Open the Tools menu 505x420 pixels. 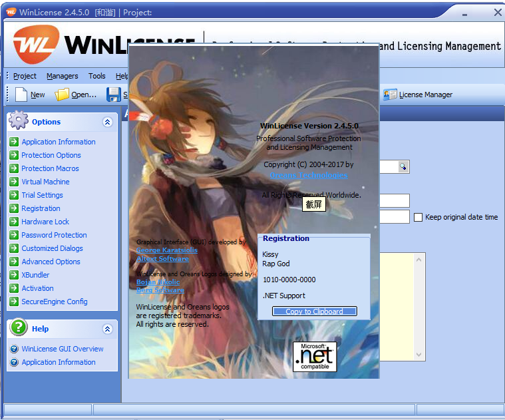pyautogui.click(x=97, y=76)
